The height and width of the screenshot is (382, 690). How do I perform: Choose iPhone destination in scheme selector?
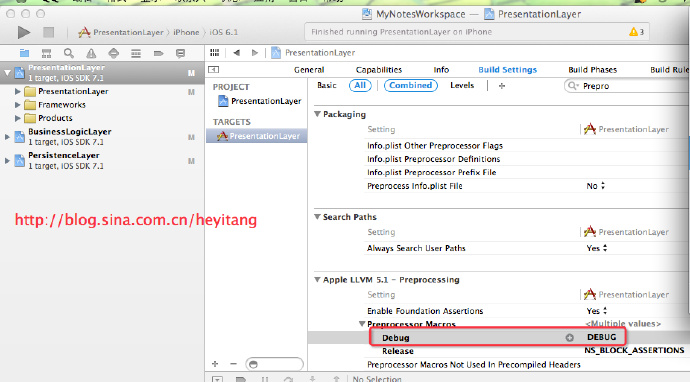click(x=186, y=32)
